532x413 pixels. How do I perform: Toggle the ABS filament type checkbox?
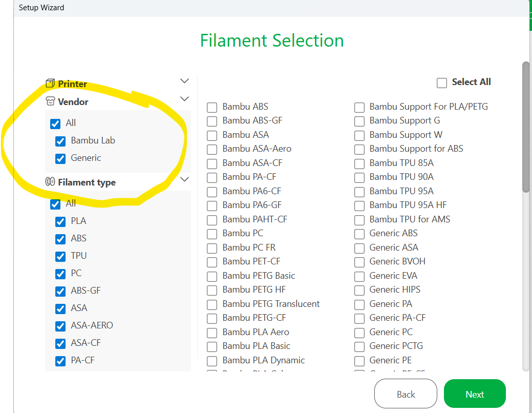pyautogui.click(x=60, y=239)
